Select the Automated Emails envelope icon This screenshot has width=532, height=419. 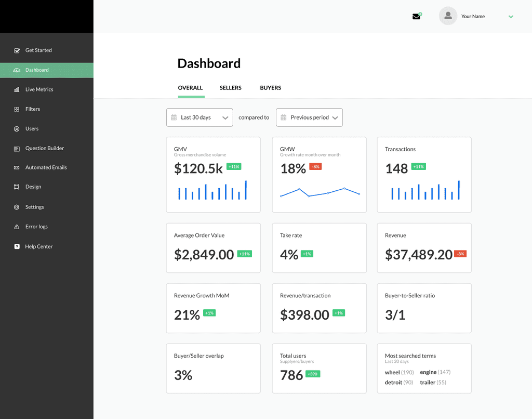coord(17,168)
